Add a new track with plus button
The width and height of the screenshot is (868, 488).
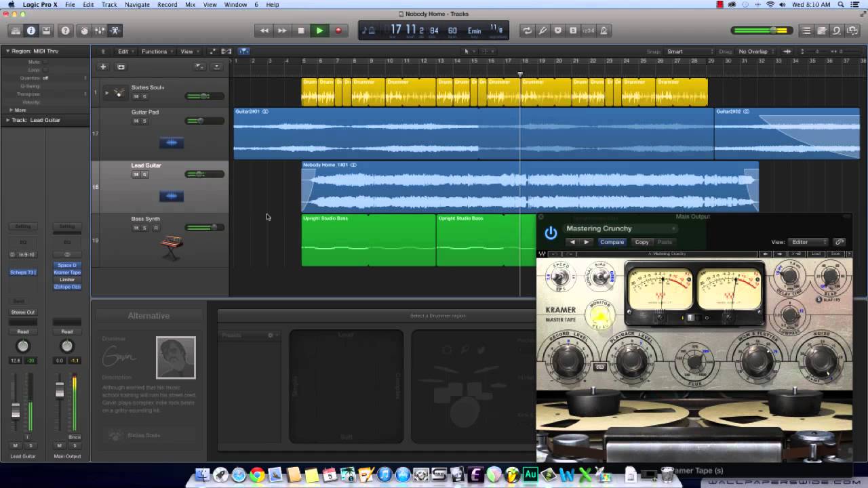tap(103, 67)
